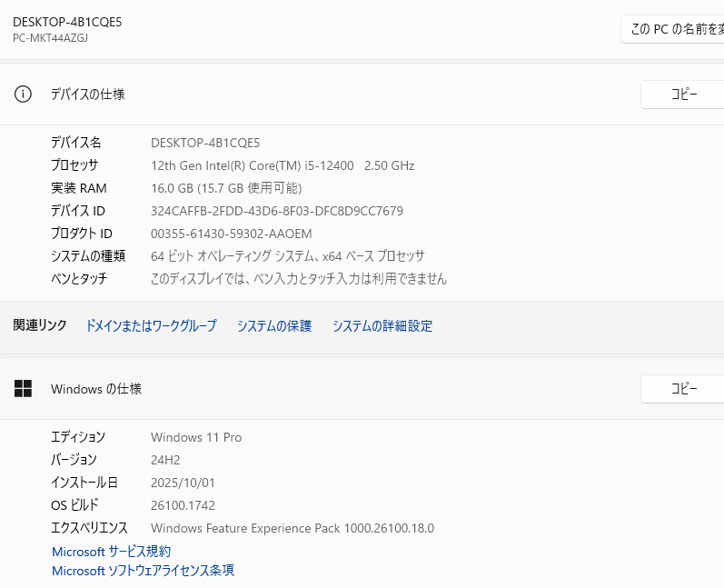Open the ドメインまたはワークグループ link

pyautogui.click(x=151, y=325)
